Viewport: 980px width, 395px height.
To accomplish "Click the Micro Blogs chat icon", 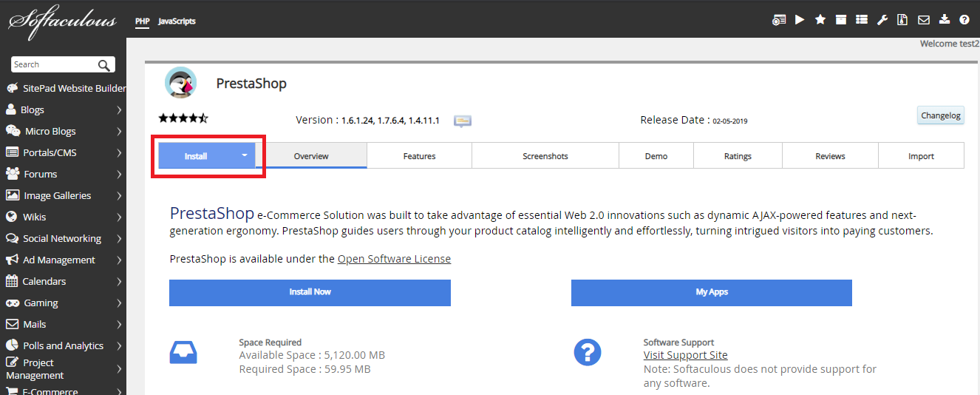I will coord(13,131).
